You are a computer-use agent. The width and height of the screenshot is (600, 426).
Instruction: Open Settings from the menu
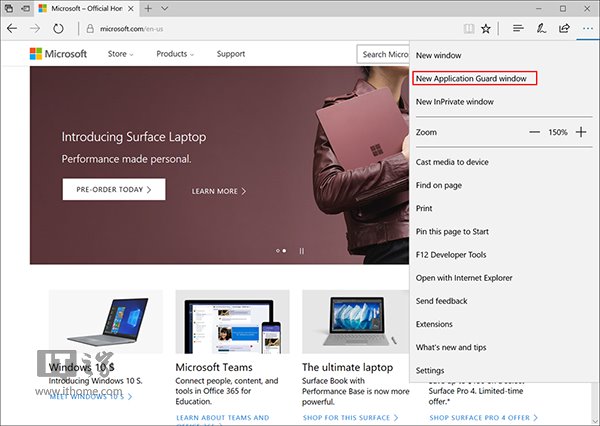pyautogui.click(x=430, y=371)
